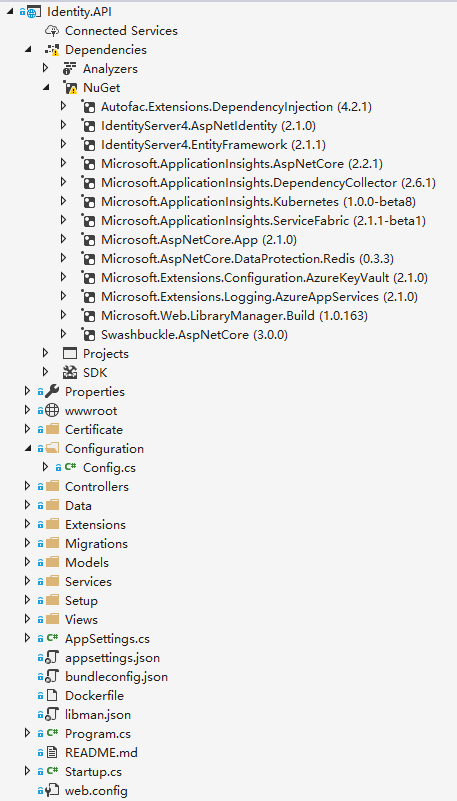Viewport: 457px width, 801px height.
Task: Select Microsoft.ApplicationInsights.AspNetCore (2.2.1)
Action: 242,164
